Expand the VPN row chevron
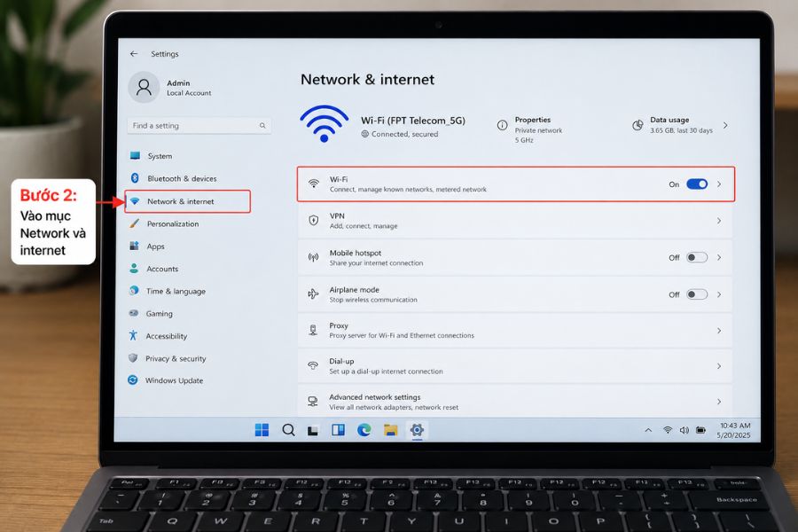This screenshot has width=798, height=532. pos(718,221)
